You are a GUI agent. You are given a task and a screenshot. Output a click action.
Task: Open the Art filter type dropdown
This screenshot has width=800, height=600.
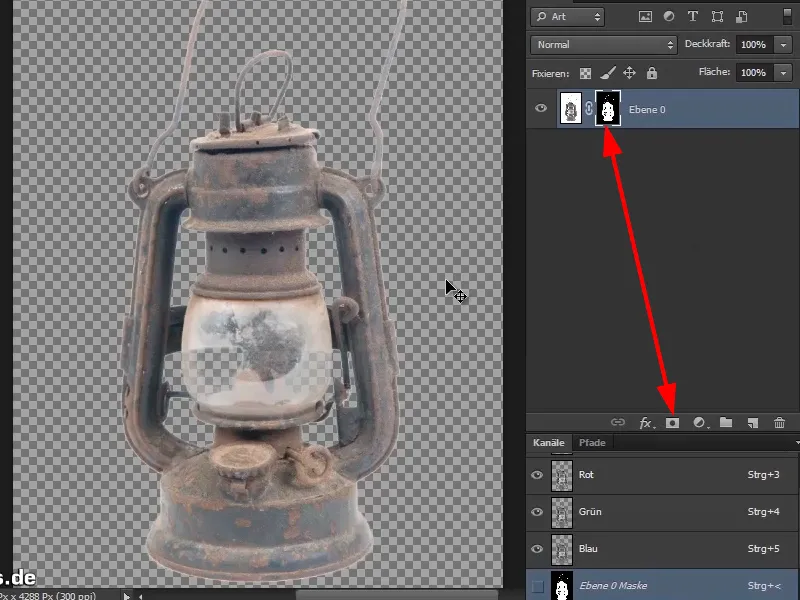pos(567,16)
